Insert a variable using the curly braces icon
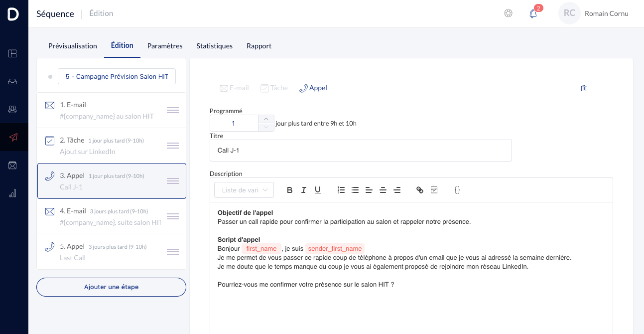 (457, 190)
